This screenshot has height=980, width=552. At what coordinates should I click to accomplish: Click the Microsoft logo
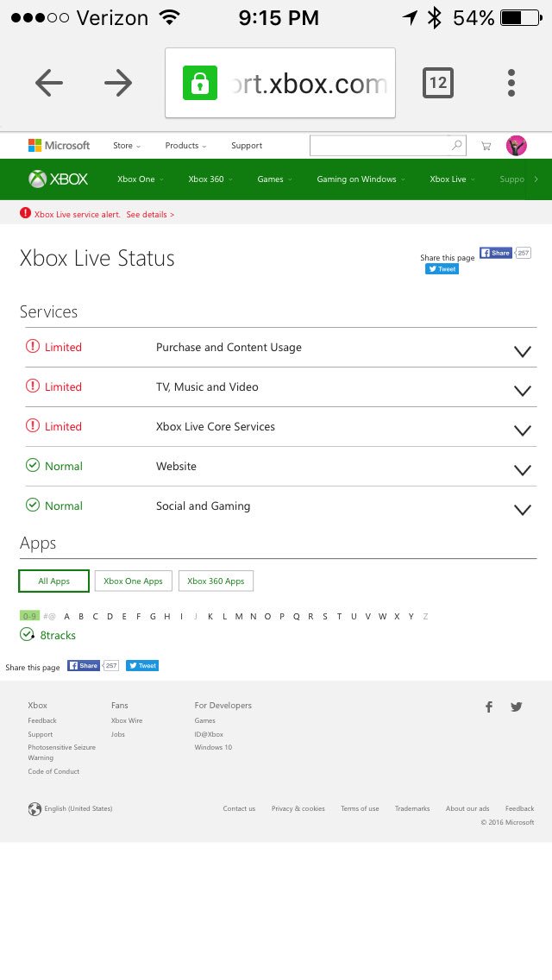tap(60, 145)
